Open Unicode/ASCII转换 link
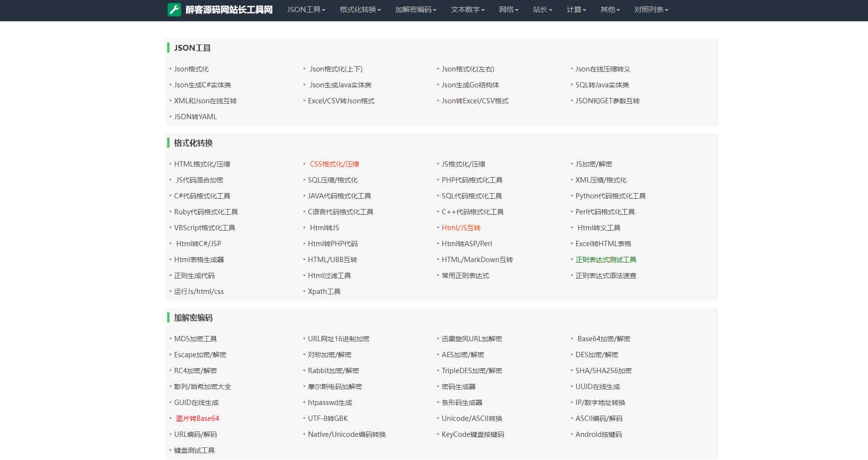The height and width of the screenshot is (460, 868). coord(472,418)
